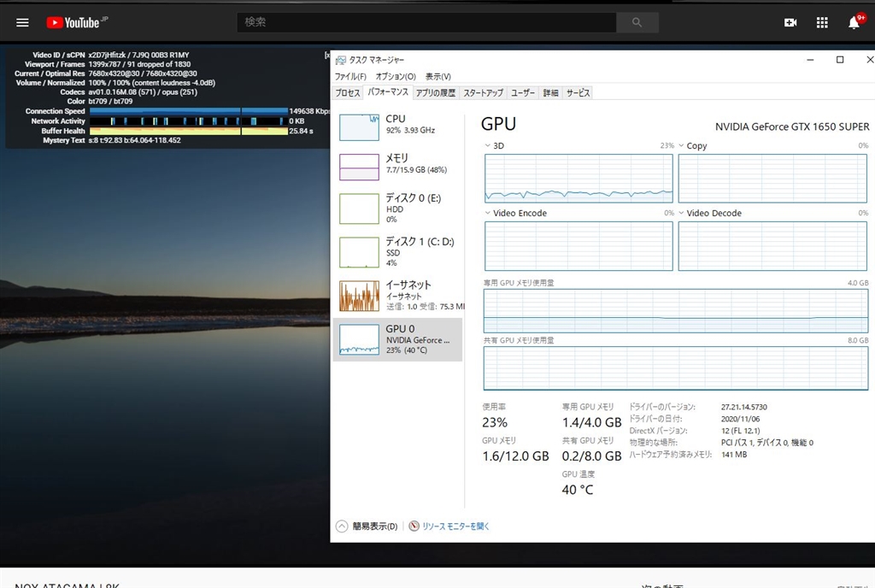The height and width of the screenshot is (588, 875).
Task: Open the オプション(O) menu in Task Manager
Action: (x=396, y=76)
